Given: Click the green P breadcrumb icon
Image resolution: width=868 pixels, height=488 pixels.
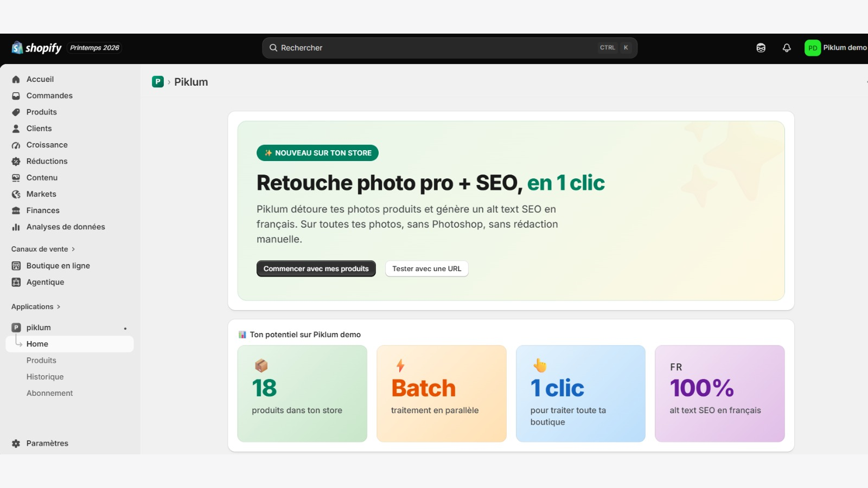Looking at the screenshot, I should coord(158,82).
